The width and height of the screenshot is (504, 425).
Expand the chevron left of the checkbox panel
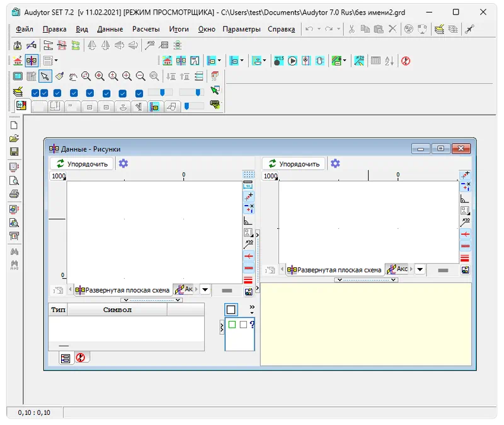point(222,327)
